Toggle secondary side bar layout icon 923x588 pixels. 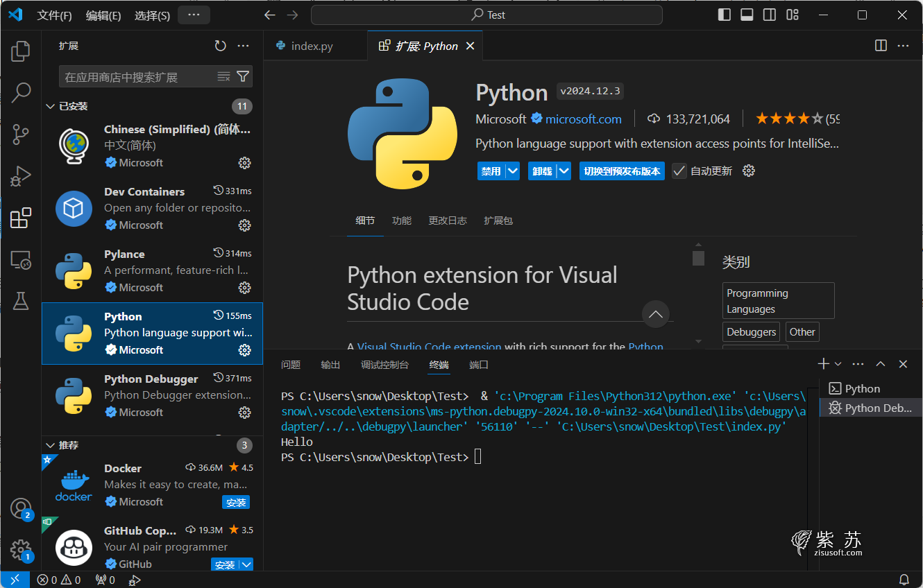click(770, 15)
